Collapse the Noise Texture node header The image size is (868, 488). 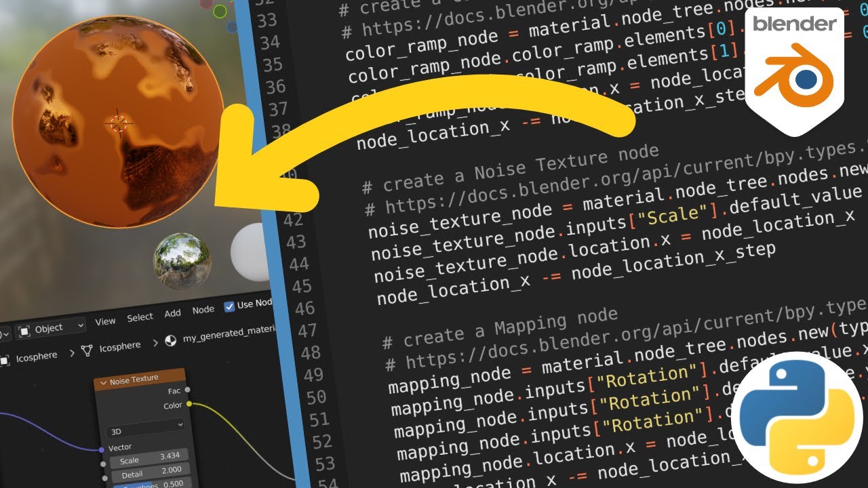coord(103,382)
